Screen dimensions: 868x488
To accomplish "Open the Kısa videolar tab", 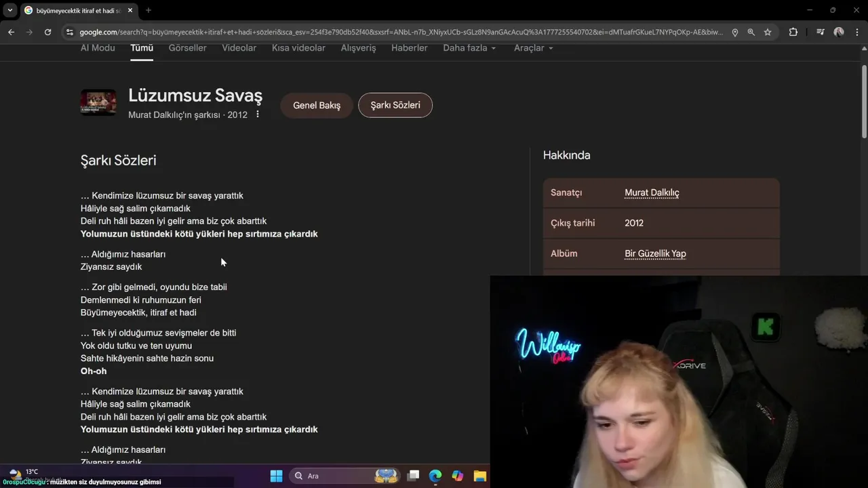I will click(x=298, y=48).
